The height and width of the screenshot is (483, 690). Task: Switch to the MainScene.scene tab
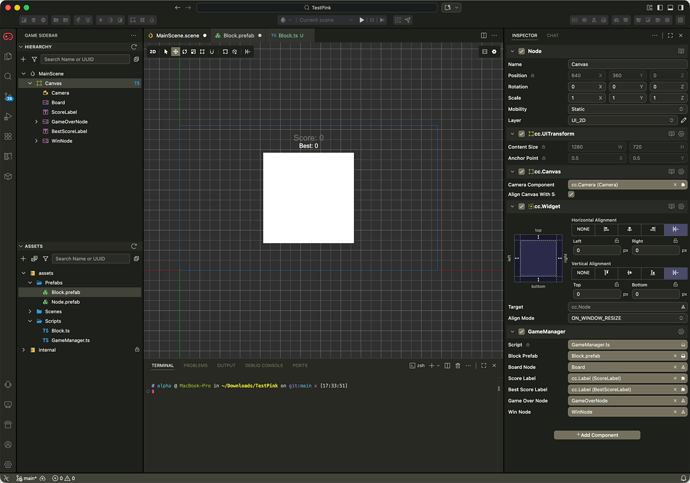click(x=177, y=36)
